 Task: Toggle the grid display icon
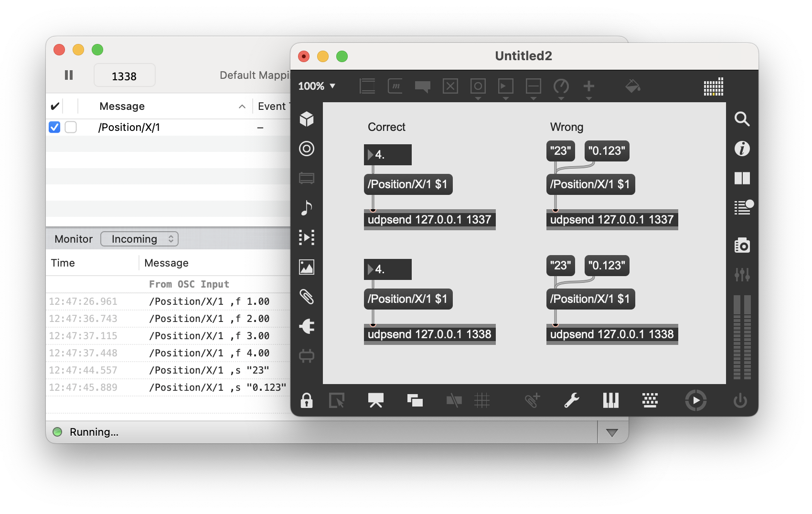[482, 400]
